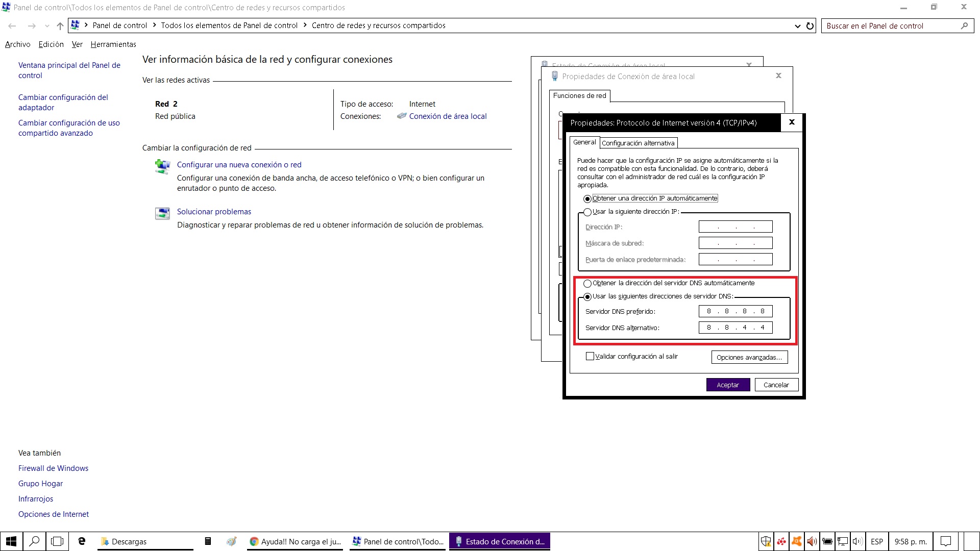This screenshot has width=980, height=551.
Task: Click Servidor DNS alternativo field
Action: [x=736, y=328]
